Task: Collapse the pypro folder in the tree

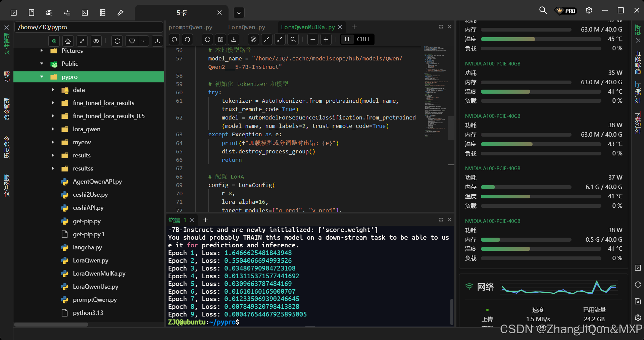Action: point(42,77)
